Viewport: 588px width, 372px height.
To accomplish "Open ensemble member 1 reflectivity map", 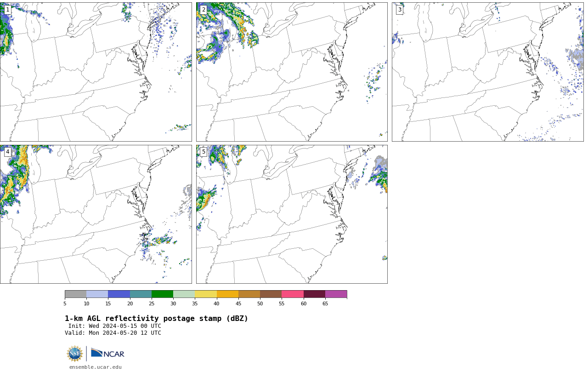I will coord(96,72).
